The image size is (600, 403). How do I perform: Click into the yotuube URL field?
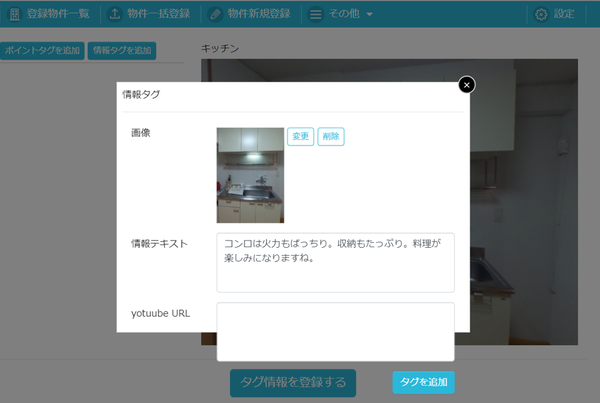tap(335, 331)
